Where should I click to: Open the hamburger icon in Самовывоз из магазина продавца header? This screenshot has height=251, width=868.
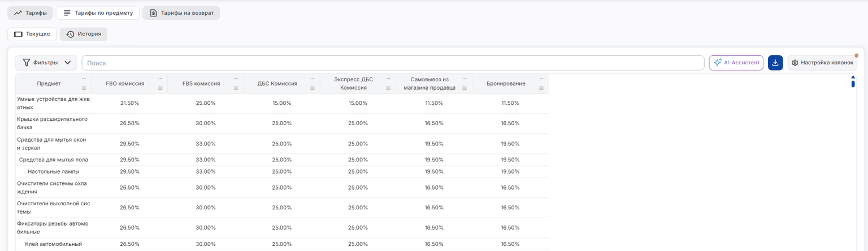pyautogui.click(x=465, y=88)
